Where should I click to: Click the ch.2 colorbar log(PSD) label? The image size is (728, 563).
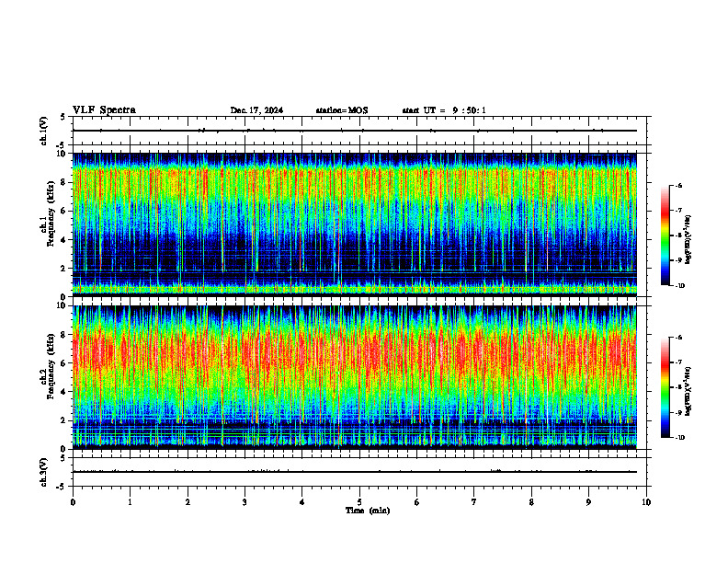pos(688,391)
